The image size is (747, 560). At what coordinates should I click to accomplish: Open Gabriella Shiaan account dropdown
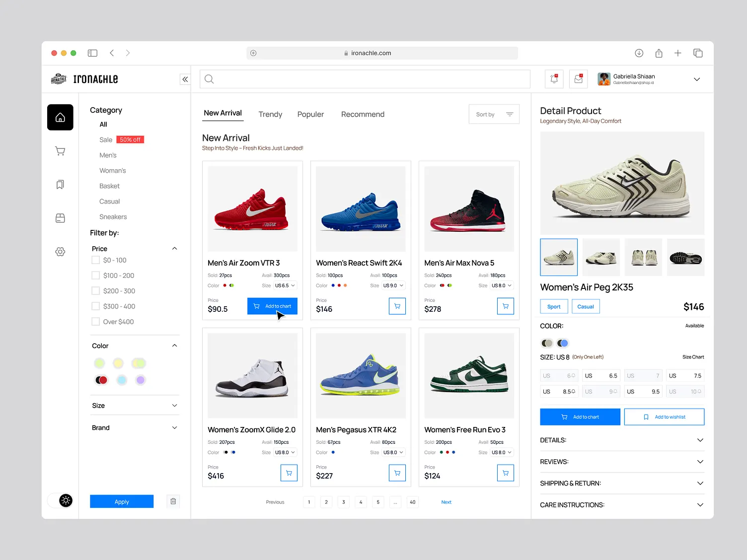697,79
